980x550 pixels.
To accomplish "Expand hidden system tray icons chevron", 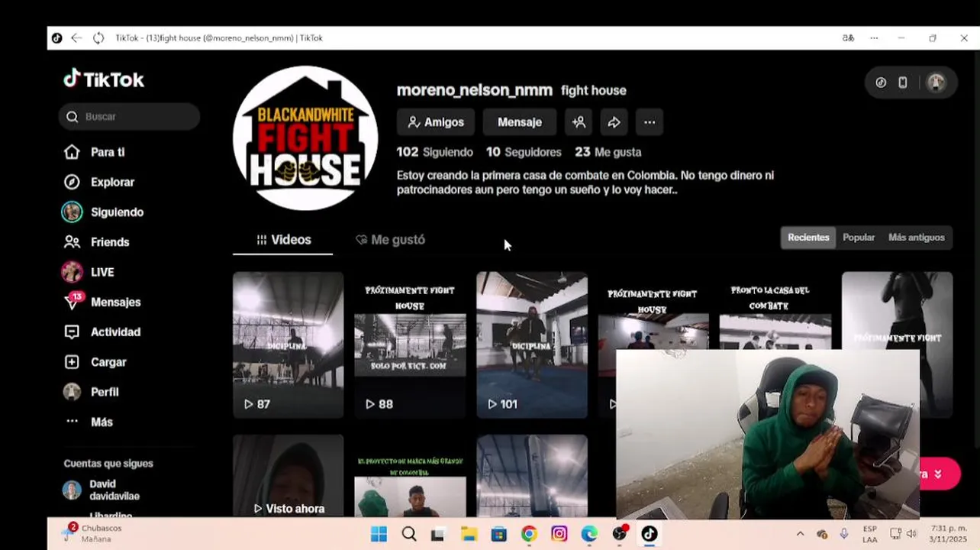I will 800,534.
